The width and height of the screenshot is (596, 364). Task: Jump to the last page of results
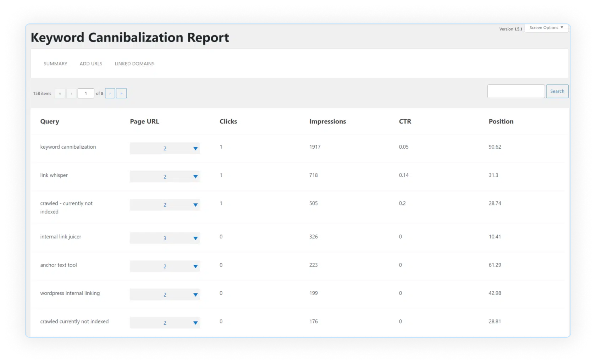click(x=121, y=93)
